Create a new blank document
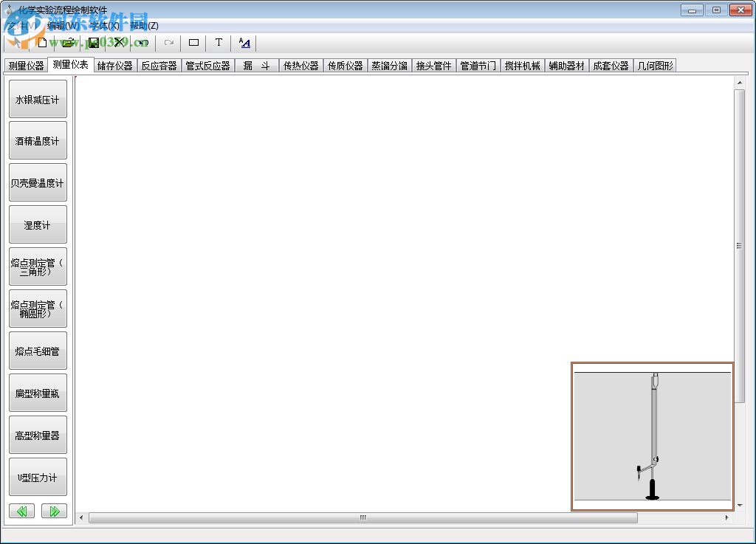Viewport: 756px width, 544px height. [42, 43]
